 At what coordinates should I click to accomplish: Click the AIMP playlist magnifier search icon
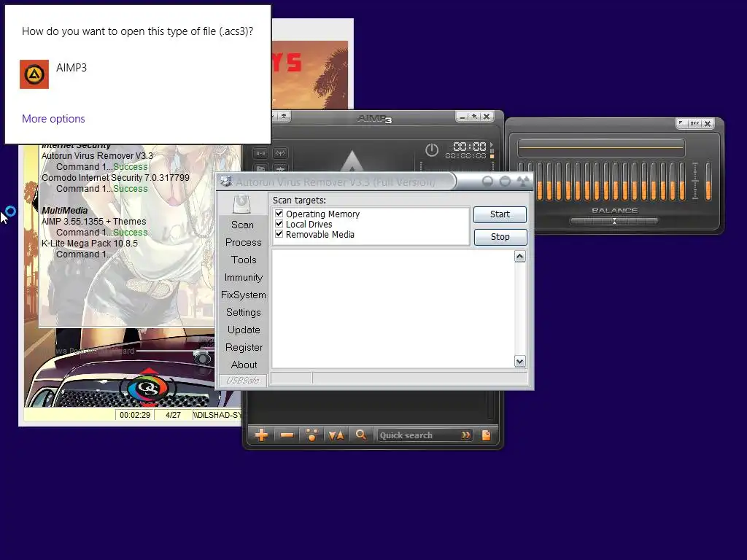pos(361,435)
